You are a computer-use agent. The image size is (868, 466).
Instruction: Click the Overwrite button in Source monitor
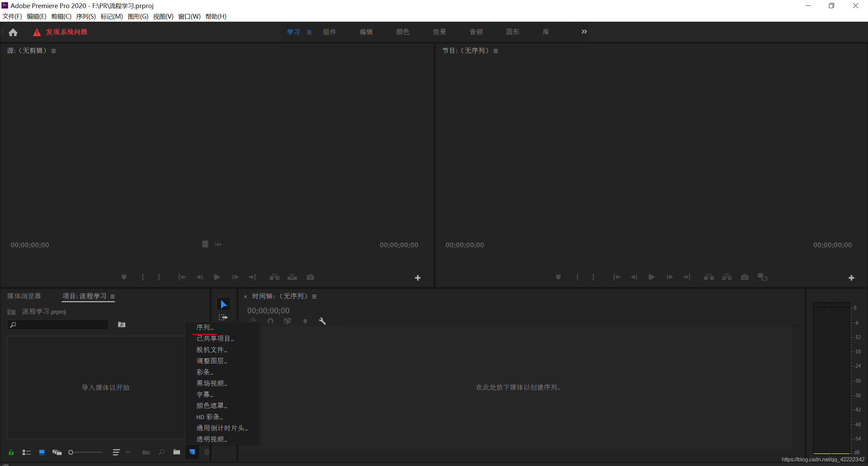pos(292,277)
